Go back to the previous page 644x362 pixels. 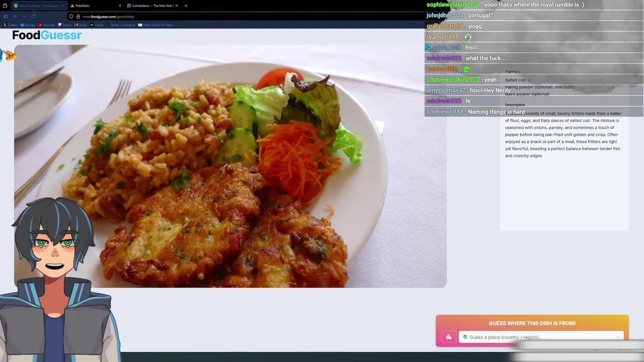[x=15, y=16]
